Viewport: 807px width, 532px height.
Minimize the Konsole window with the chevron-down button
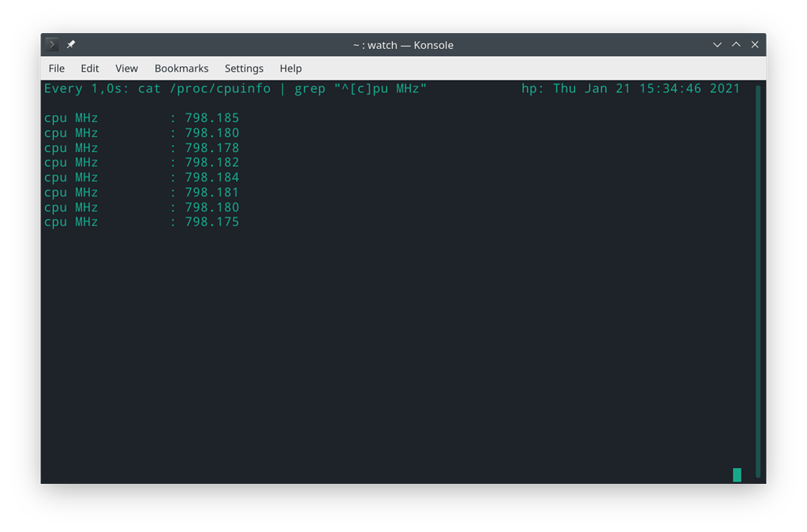point(716,44)
